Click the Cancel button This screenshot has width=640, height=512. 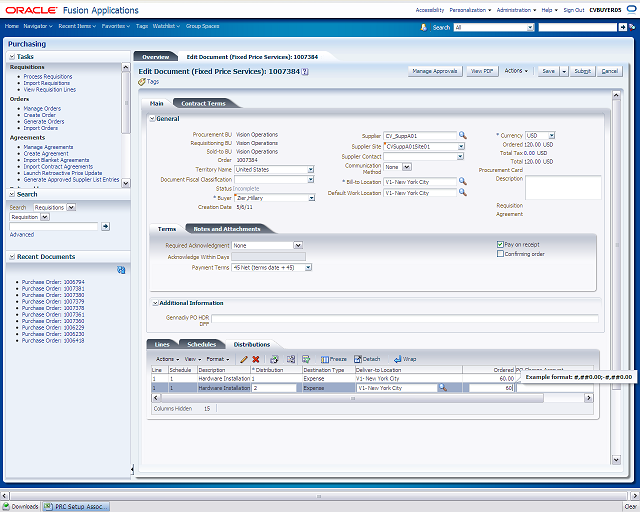tap(610, 71)
